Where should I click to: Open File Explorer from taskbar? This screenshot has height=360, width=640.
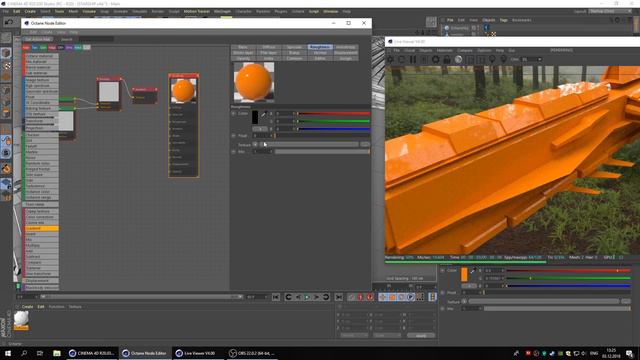tap(57, 353)
